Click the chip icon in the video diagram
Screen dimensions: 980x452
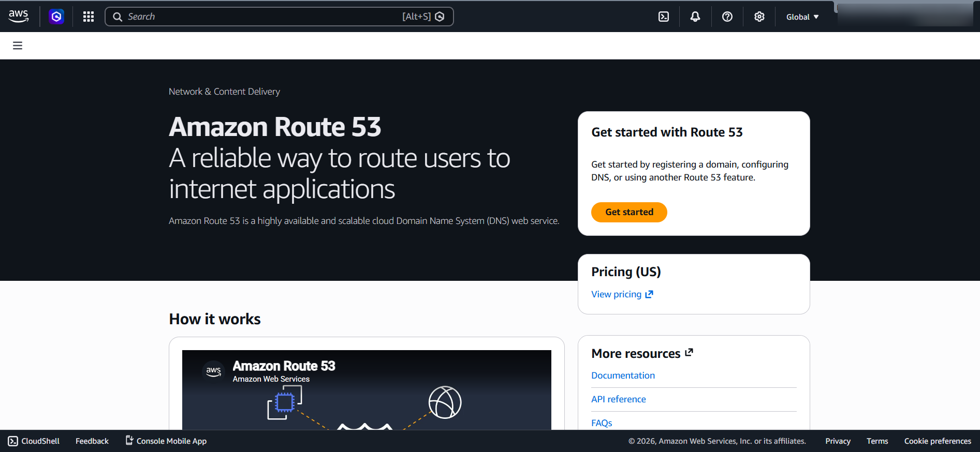(284, 402)
